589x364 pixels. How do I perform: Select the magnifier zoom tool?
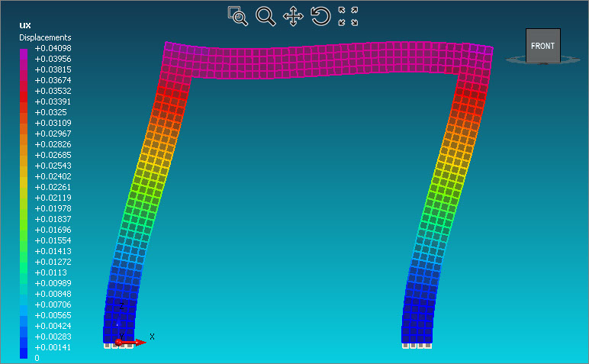266,16
